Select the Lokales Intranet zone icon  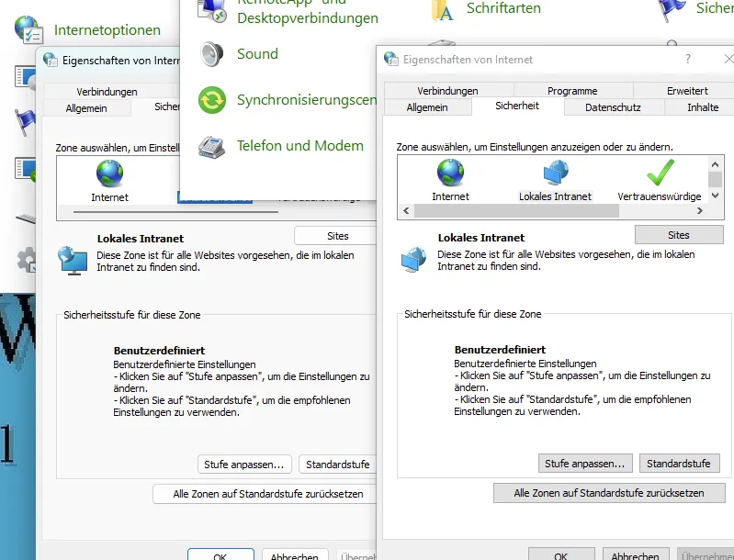(x=556, y=173)
